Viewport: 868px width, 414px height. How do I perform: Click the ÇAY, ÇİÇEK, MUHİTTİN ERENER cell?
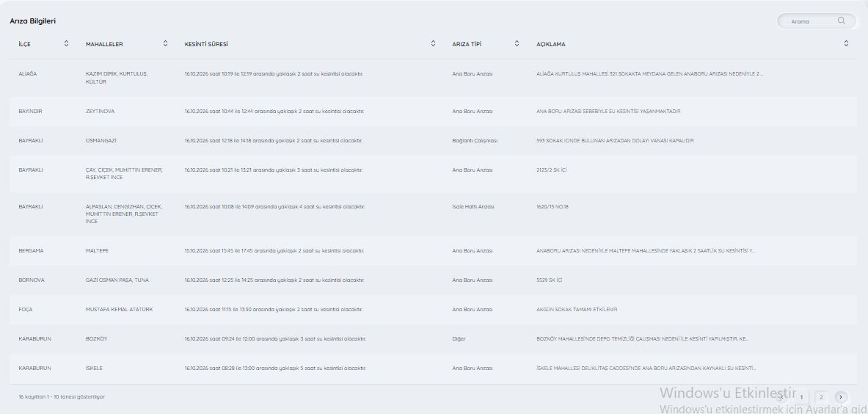[124, 174]
